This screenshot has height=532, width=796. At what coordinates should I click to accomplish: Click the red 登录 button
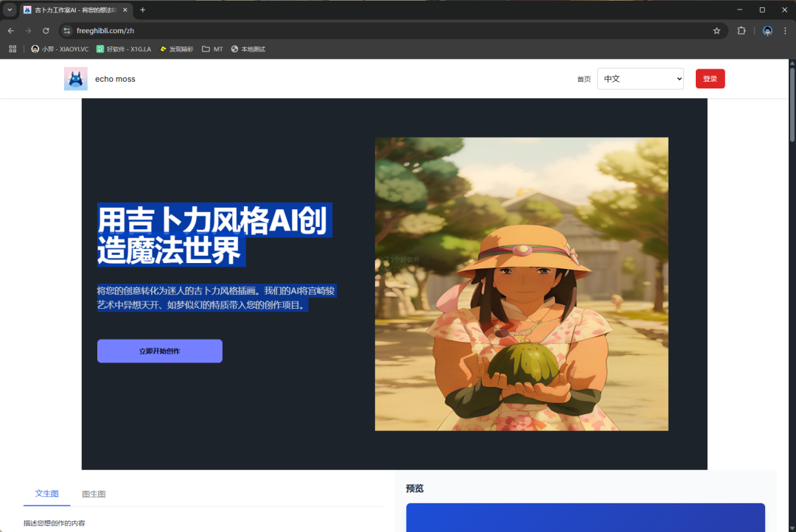tap(710, 79)
